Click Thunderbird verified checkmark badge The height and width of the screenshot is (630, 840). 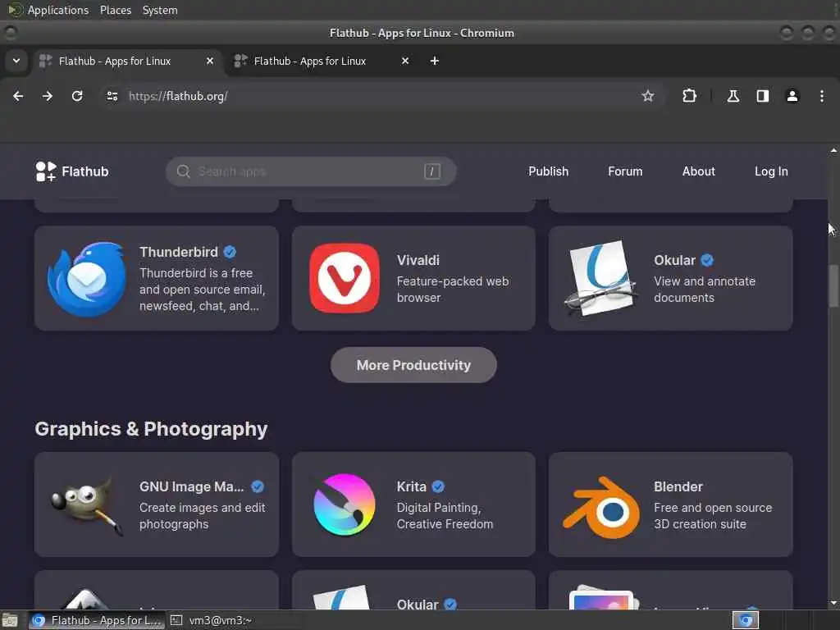[230, 252]
